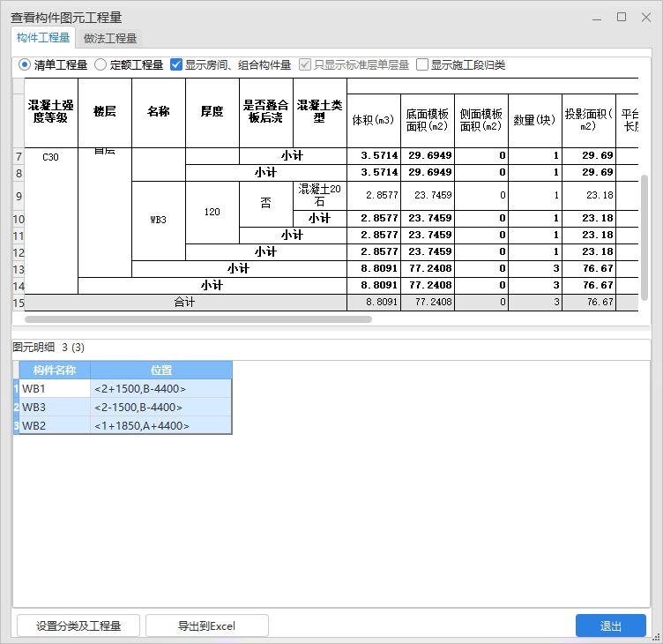Click the 混凝土类型 column header
The height and width of the screenshot is (644, 663).
point(320,113)
